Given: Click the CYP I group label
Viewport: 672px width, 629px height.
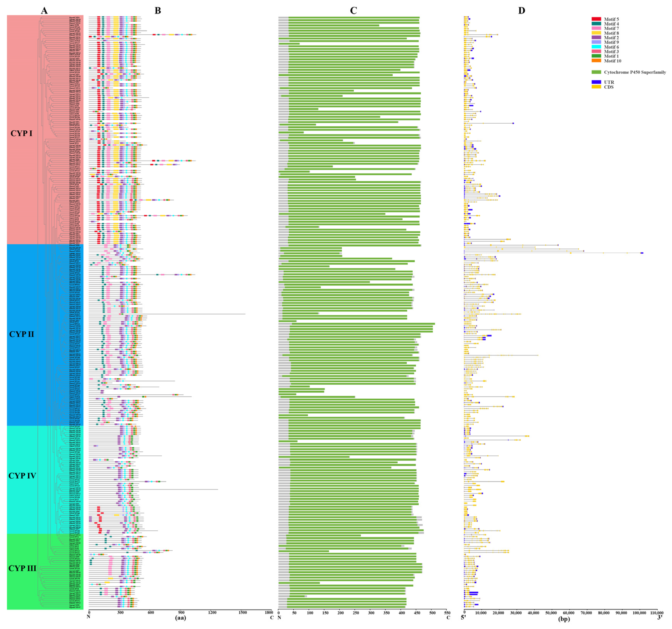Looking at the screenshot, I should tap(22, 134).
